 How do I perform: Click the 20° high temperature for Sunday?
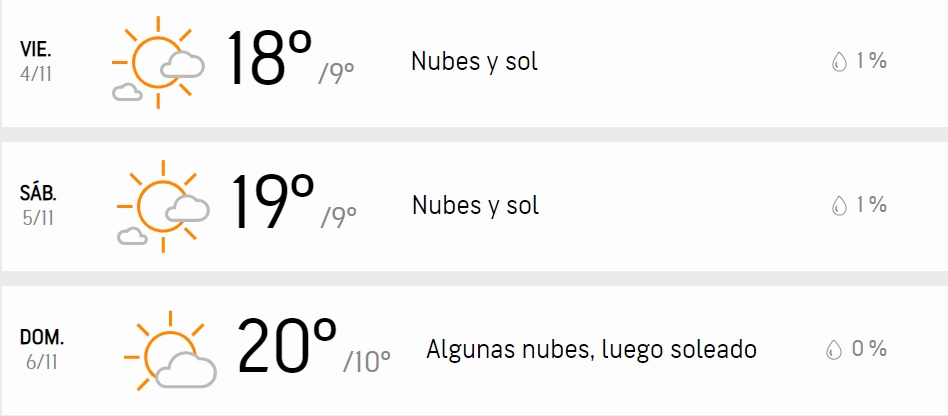pyautogui.click(x=286, y=348)
